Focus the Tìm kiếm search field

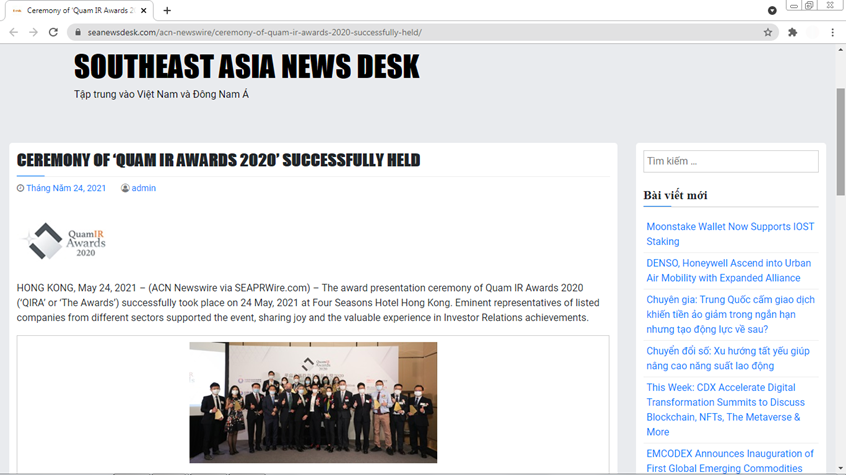[x=731, y=161]
